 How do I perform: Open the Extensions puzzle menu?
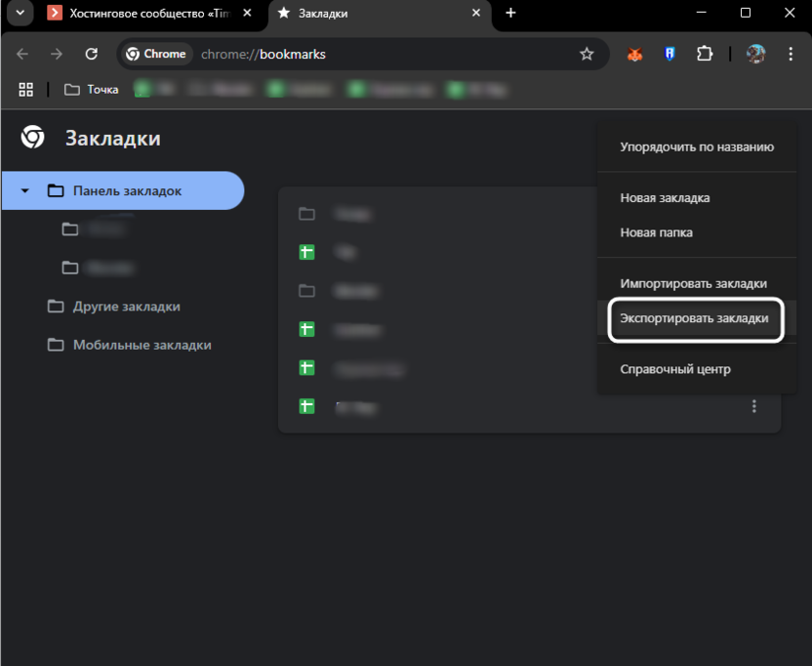pyautogui.click(x=705, y=54)
